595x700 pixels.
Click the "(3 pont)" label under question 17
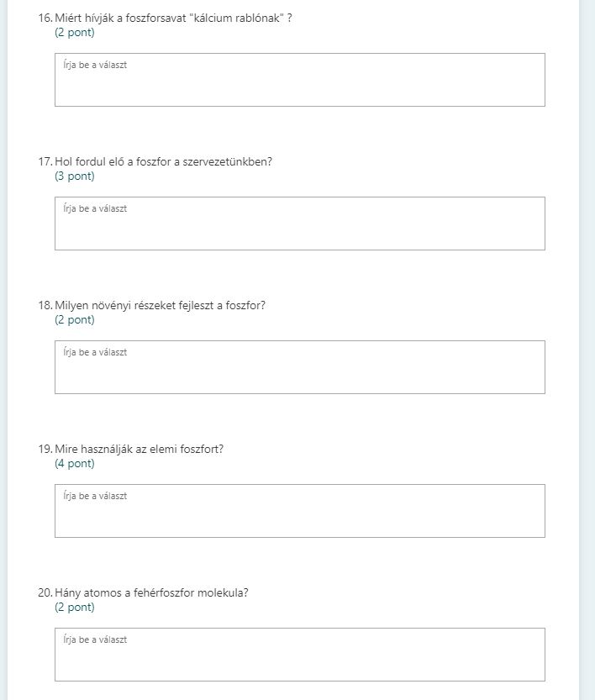click(x=75, y=176)
